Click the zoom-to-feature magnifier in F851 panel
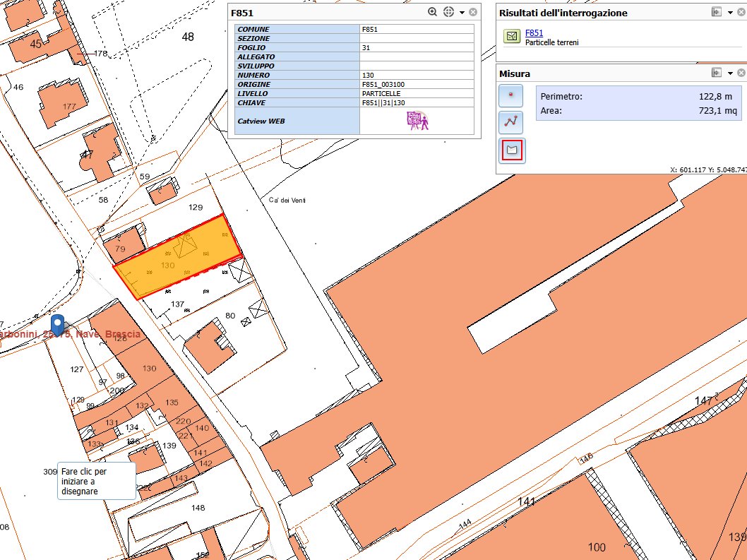The width and height of the screenshot is (747, 560). click(433, 12)
